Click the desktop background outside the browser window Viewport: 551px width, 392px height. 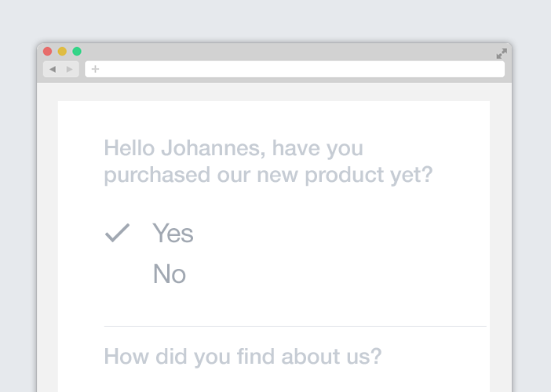[275, 20]
